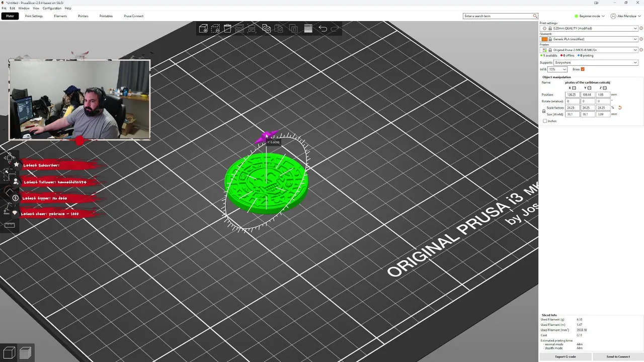Image resolution: width=644 pixels, height=362 pixels.
Task: Select the Rotate gizmo tool
Action: pos(9,191)
